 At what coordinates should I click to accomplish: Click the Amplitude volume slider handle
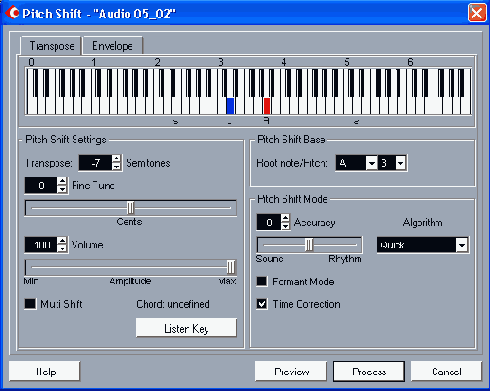click(231, 267)
